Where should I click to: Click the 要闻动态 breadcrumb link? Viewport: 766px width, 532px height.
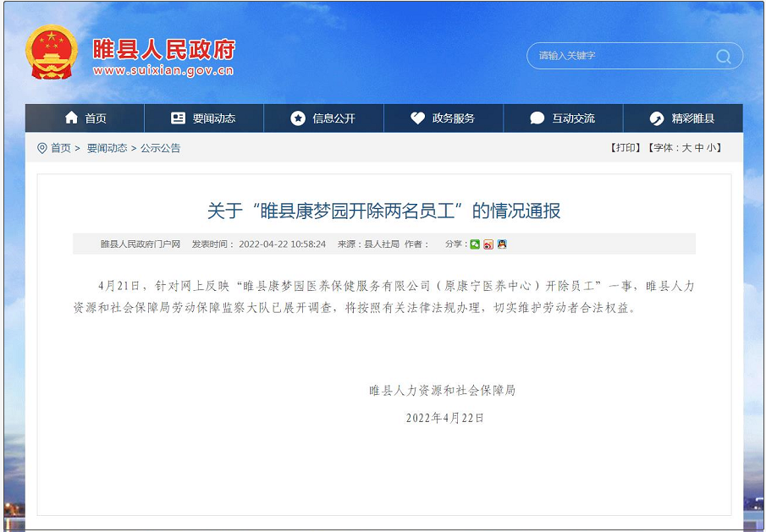pos(107,148)
